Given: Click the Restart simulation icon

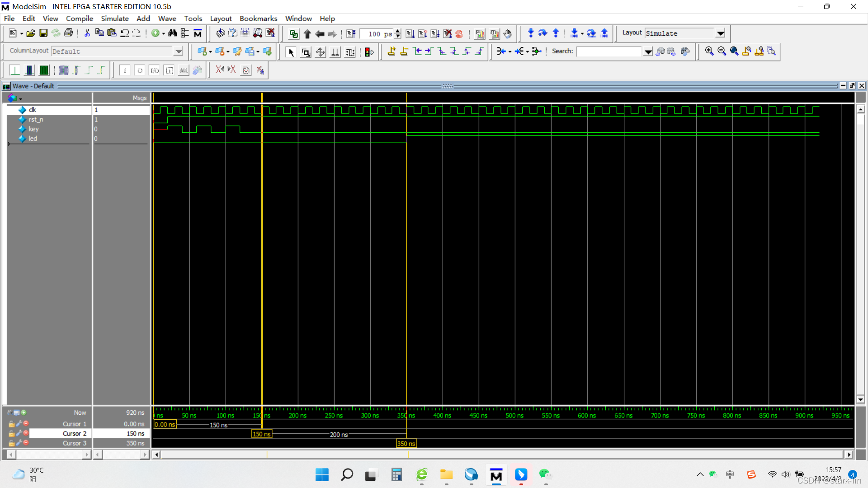Looking at the screenshot, I should [x=351, y=34].
